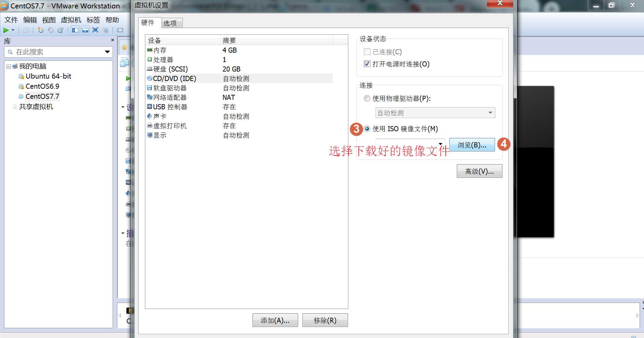Click the full screen mode toolbar icon
The image size is (644, 338).
pos(95,30)
